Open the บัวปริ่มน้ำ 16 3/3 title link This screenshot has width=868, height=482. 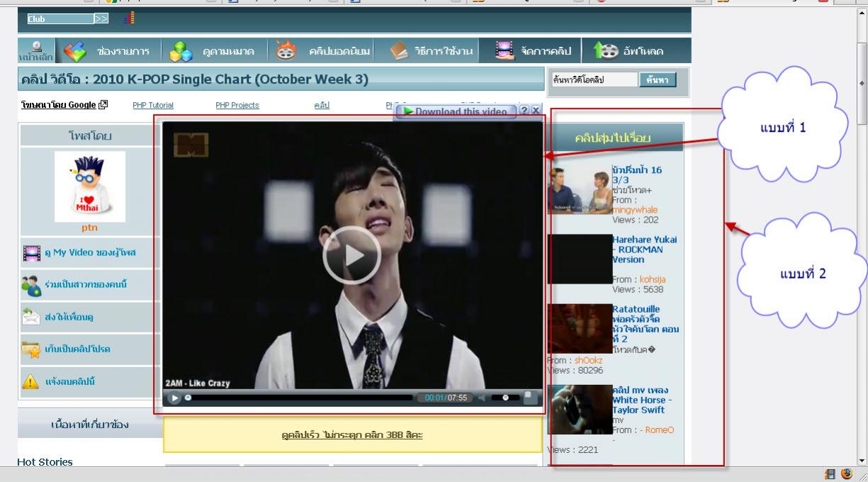[x=637, y=175]
